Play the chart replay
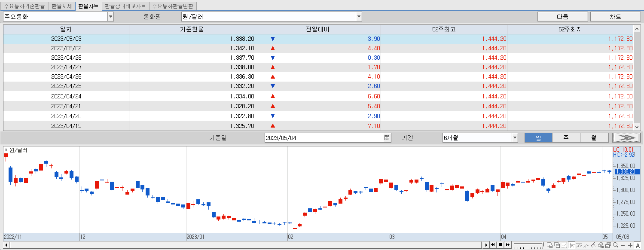 point(486,245)
